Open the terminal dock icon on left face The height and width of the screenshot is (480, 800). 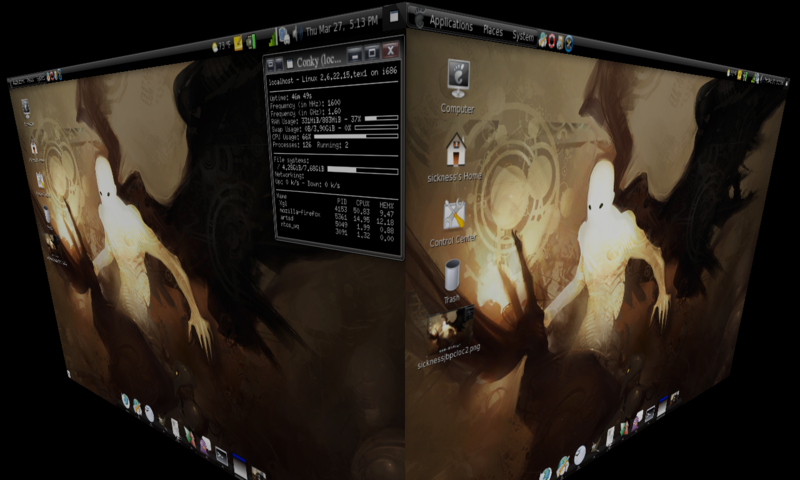221,454
